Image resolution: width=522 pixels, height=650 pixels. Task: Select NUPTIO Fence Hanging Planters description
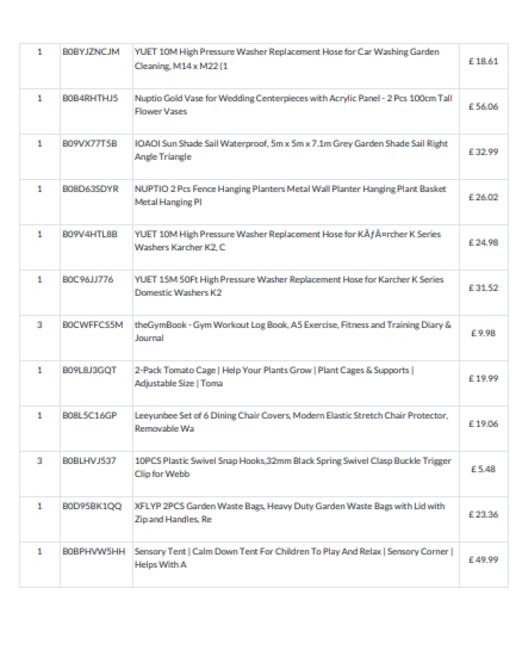(290, 195)
